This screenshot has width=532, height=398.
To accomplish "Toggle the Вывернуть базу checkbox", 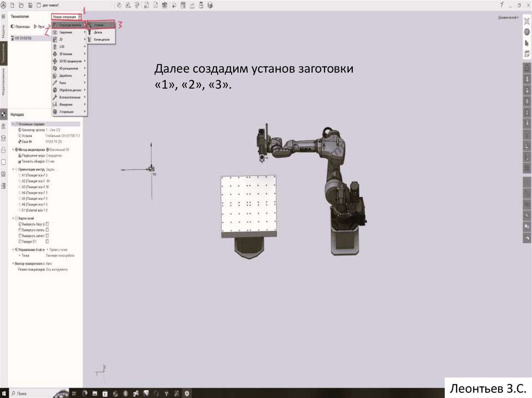I will [47, 224].
